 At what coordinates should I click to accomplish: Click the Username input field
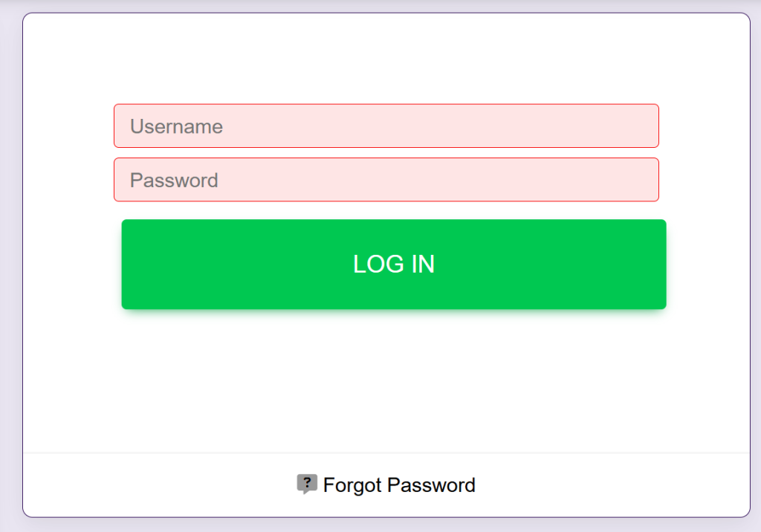(x=386, y=126)
